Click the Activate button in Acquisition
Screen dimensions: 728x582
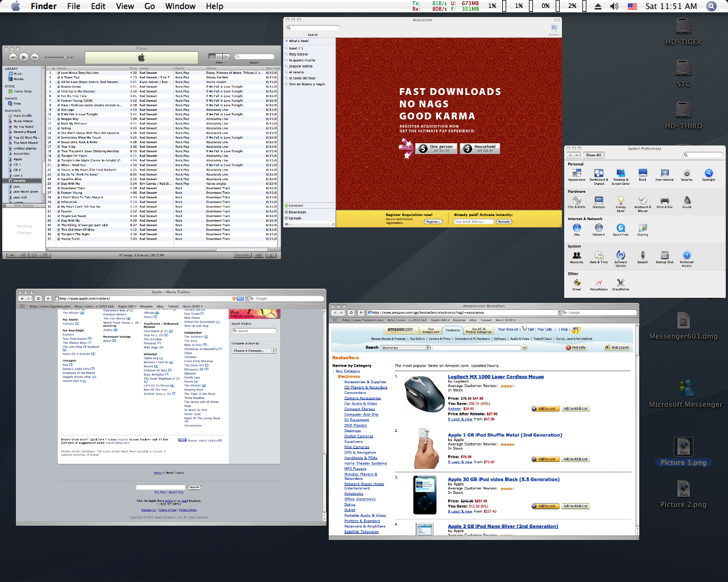(504, 222)
